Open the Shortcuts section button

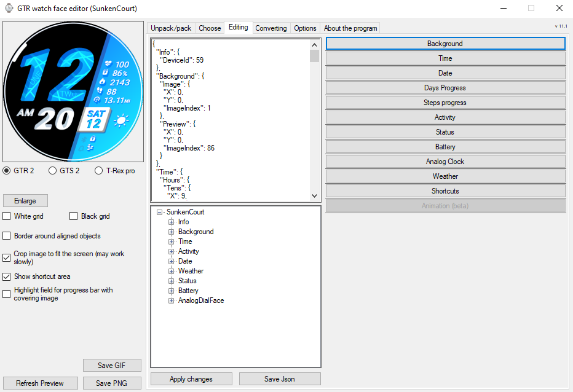(x=446, y=191)
